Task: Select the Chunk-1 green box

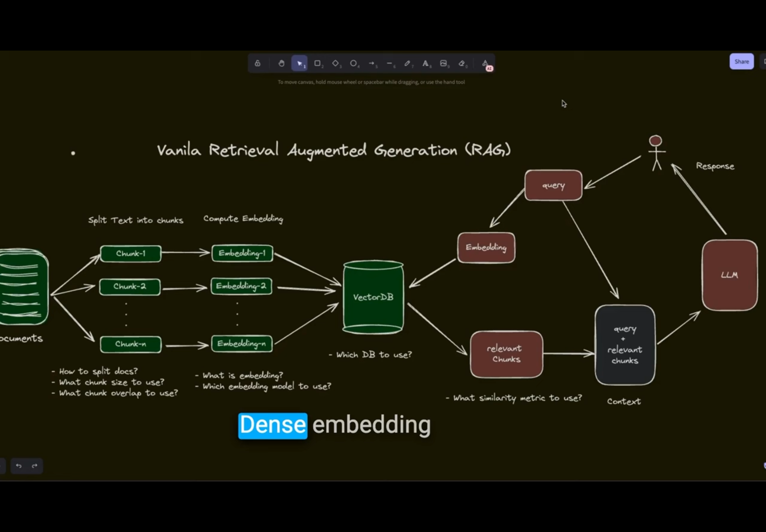Action: click(x=130, y=254)
